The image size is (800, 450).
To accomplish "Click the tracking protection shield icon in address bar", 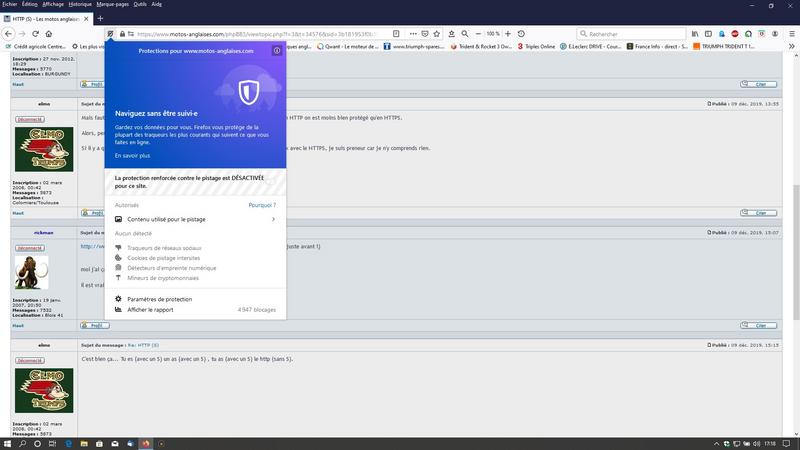I will coord(110,34).
